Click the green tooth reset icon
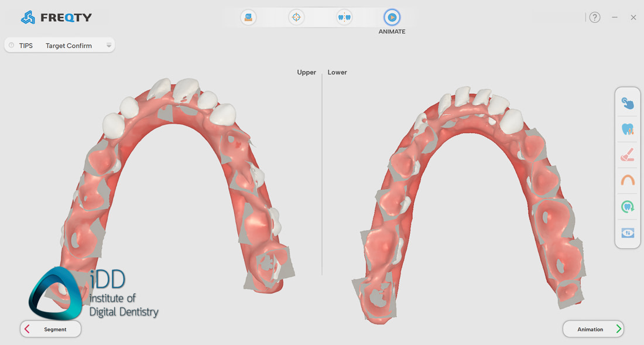 point(628,207)
